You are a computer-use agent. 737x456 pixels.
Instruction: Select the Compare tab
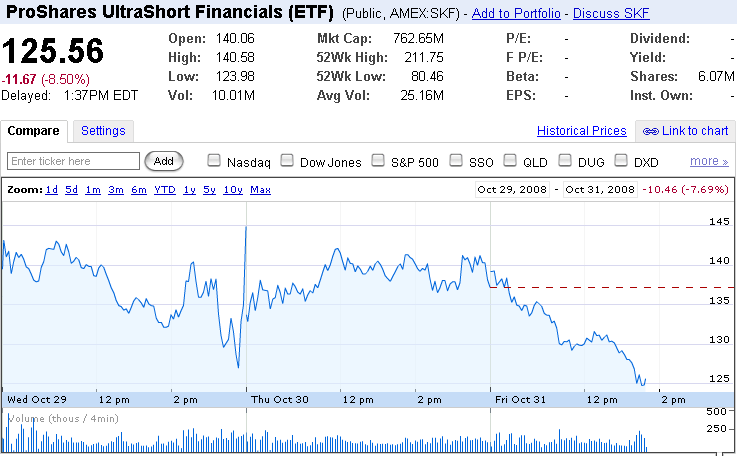34,131
